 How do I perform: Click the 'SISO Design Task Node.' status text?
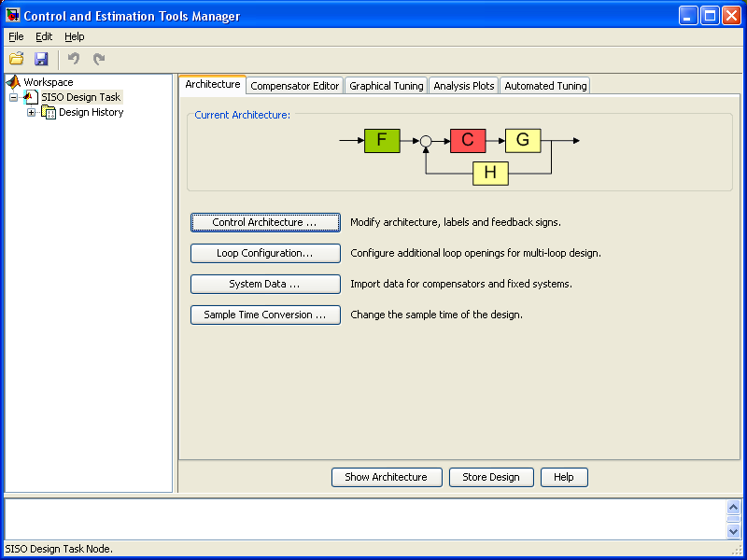[x=59, y=549]
